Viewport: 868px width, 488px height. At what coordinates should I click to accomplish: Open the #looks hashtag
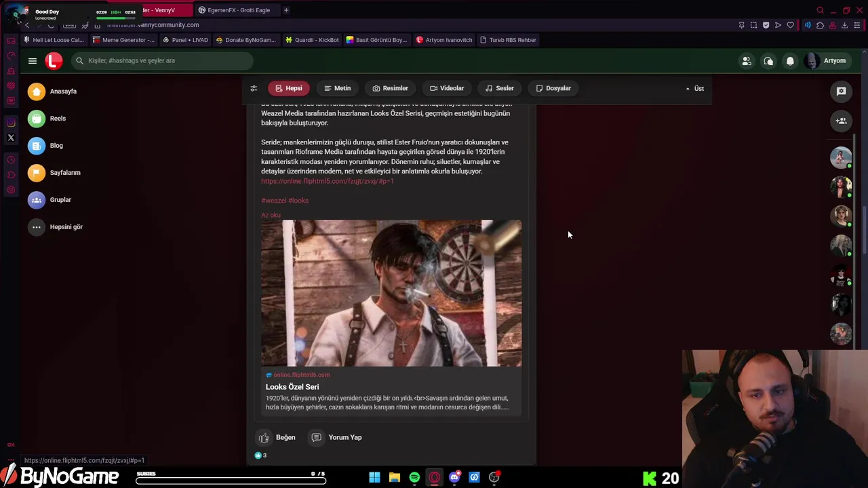click(x=298, y=201)
